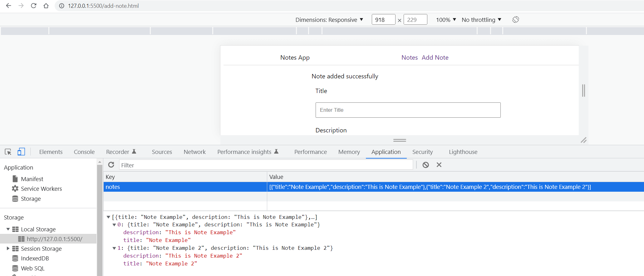View site information icon in address bar
The width and height of the screenshot is (644, 276).
click(x=62, y=6)
